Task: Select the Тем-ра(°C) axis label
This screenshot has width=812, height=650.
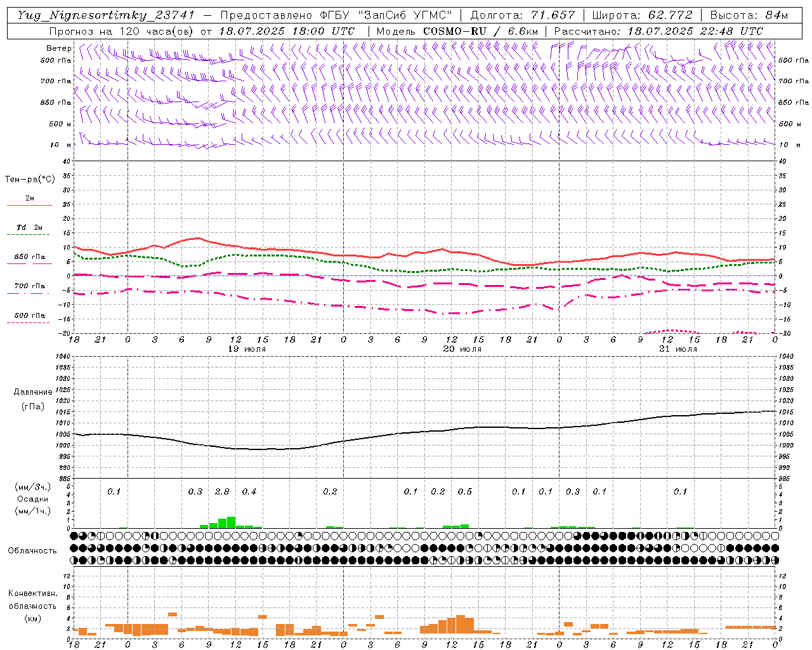Action: point(30,180)
